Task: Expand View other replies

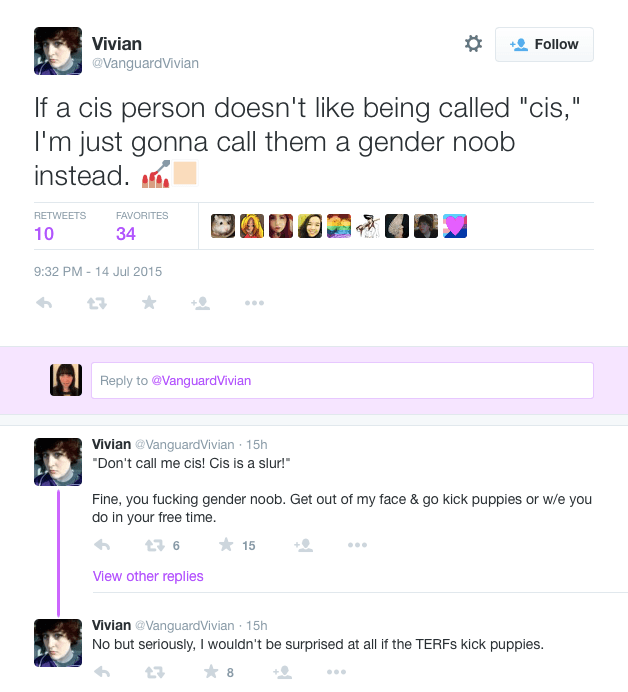Action: tap(148, 576)
